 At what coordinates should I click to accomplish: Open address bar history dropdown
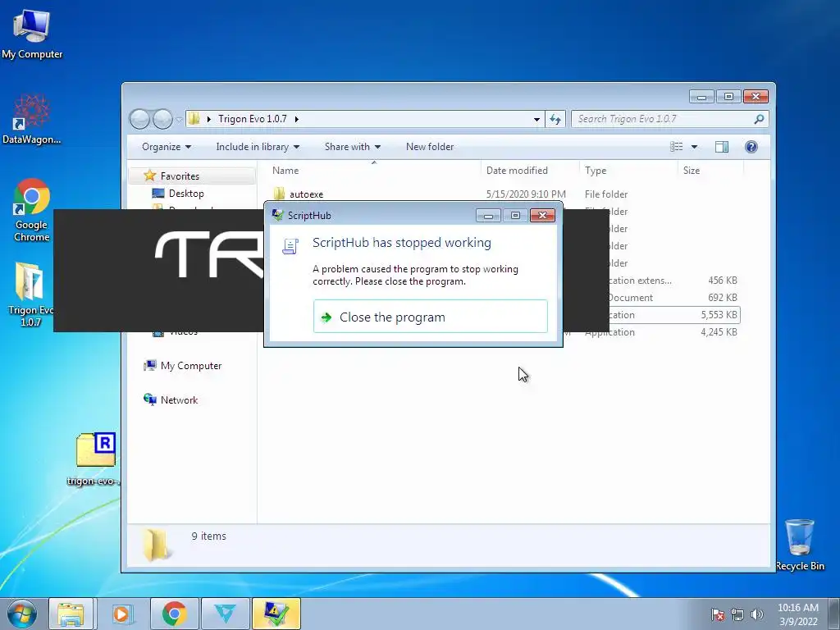tap(536, 120)
